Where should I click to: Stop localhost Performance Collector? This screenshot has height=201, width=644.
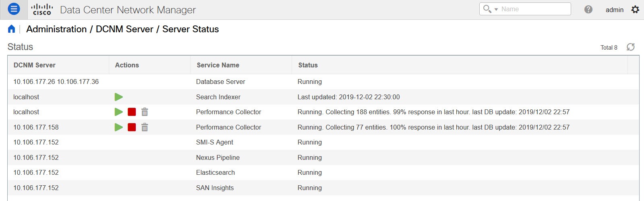pos(132,112)
